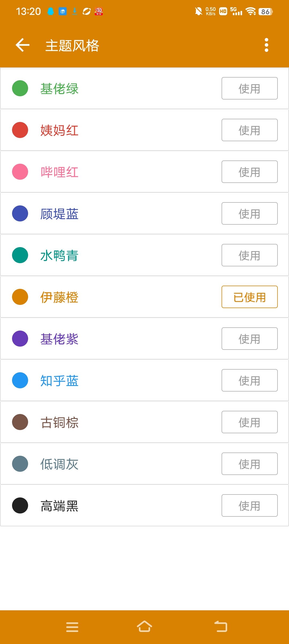Tap the 主题风格 page title

(72, 45)
